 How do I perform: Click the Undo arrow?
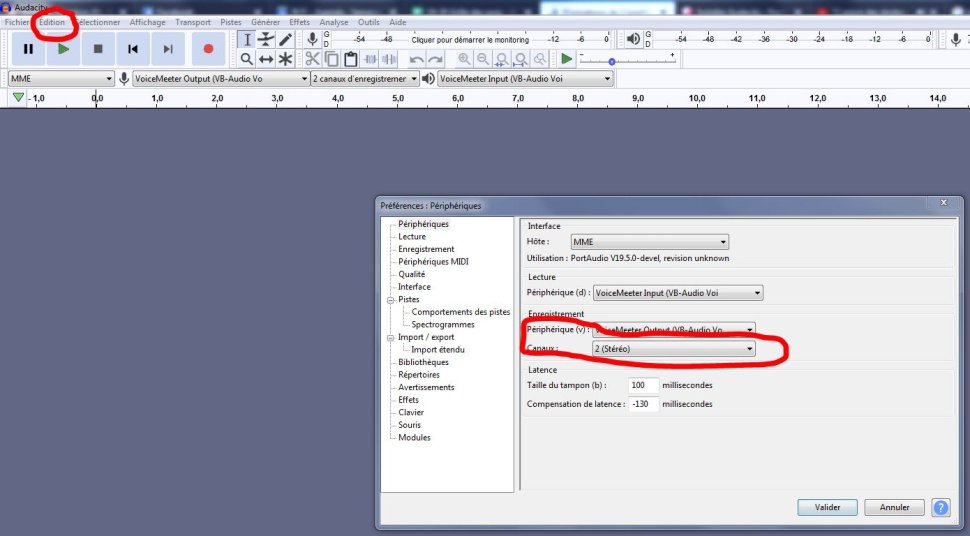(x=416, y=59)
